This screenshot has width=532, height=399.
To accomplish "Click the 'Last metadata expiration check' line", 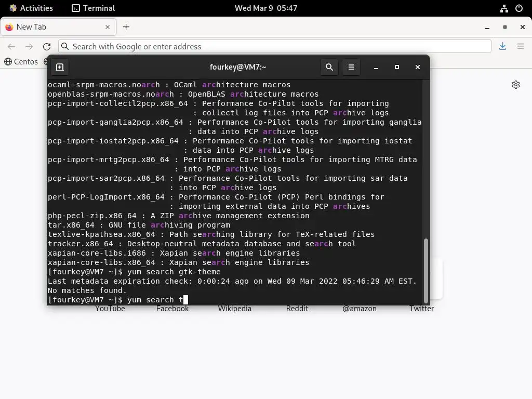I will [x=232, y=281].
